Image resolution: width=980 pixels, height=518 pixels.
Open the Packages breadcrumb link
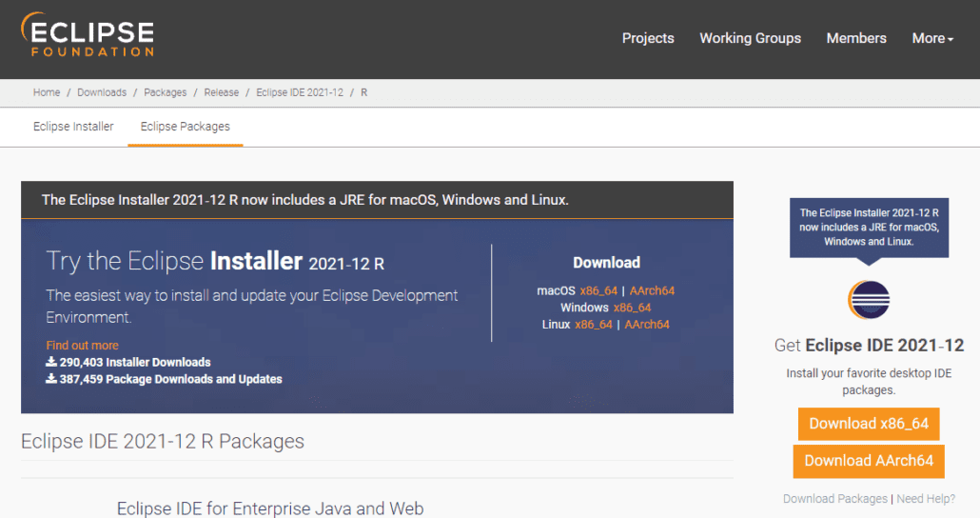165,92
